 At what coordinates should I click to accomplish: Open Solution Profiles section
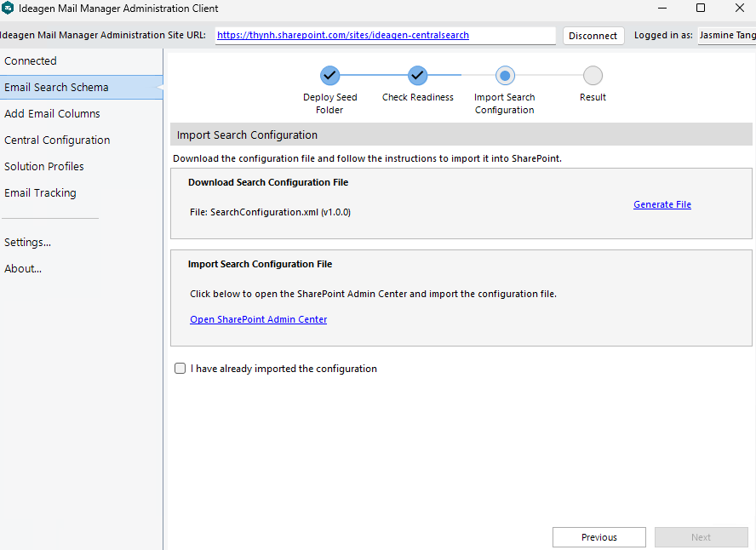[81, 167]
